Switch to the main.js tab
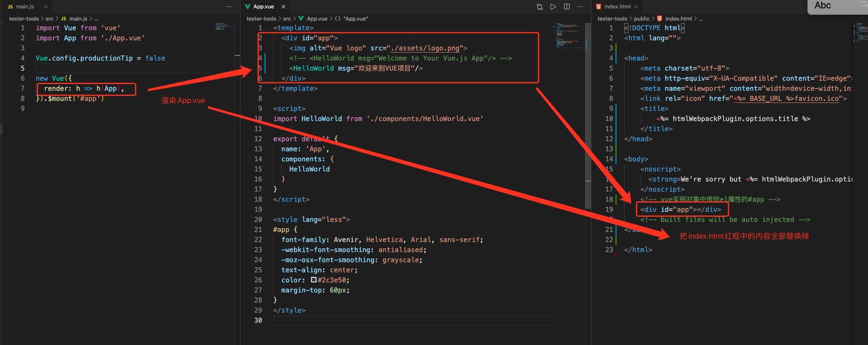The width and height of the screenshot is (868, 345). 25,7
